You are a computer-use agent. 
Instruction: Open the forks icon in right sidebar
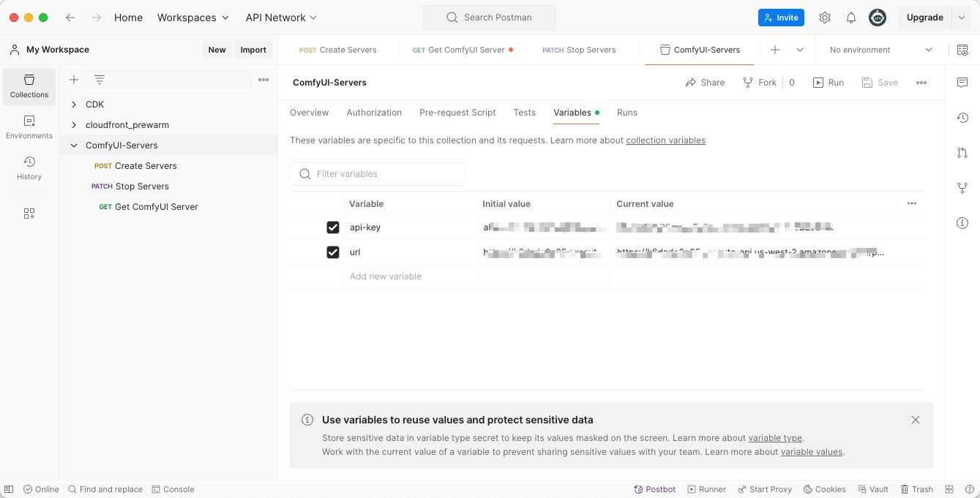pyautogui.click(x=962, y=188)
